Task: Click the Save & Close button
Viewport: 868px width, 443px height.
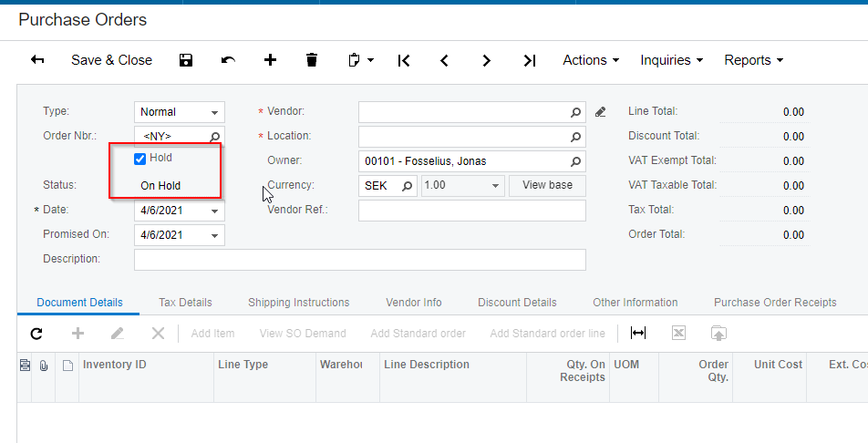Action: (111, 60)
